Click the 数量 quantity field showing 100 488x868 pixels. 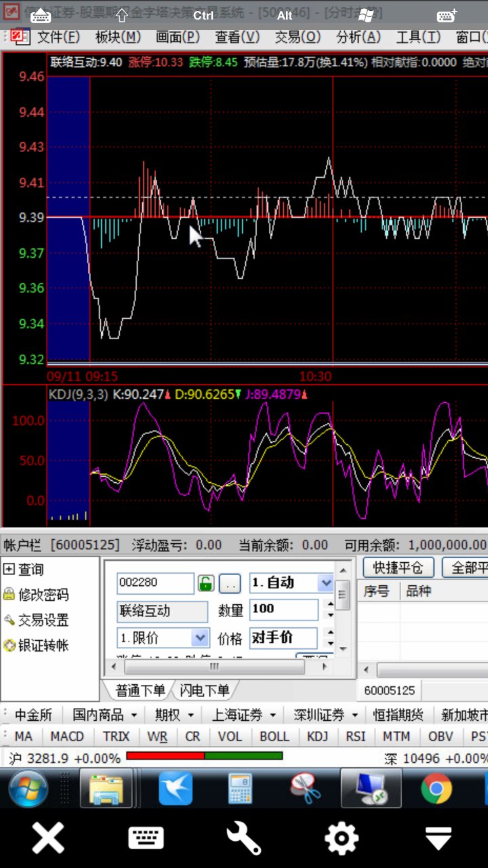click(x=284, y=609)
